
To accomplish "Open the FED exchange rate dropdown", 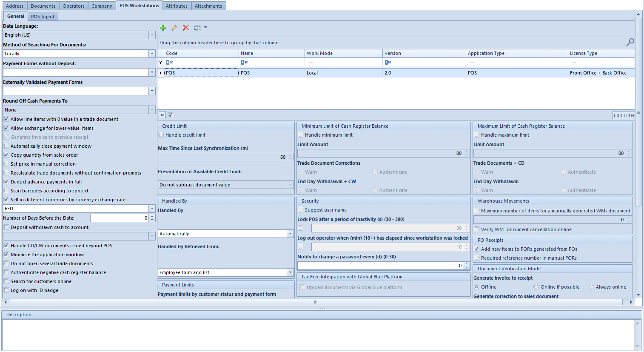I will 152,209.
